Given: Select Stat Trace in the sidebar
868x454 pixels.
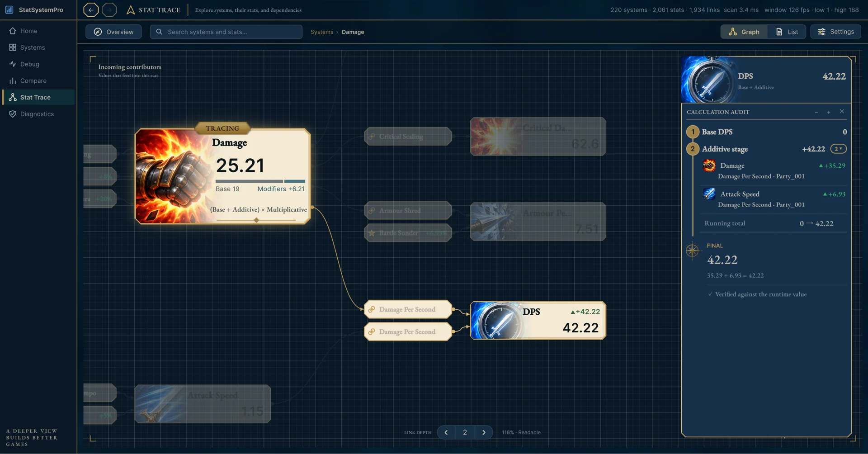Looking at the screenshot, I should [38, 97].
